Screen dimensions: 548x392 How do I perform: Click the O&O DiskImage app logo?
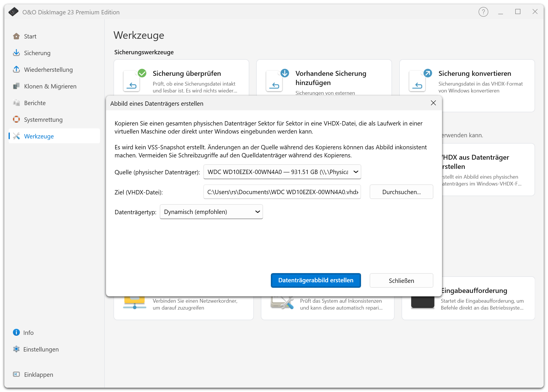(13, 12)
